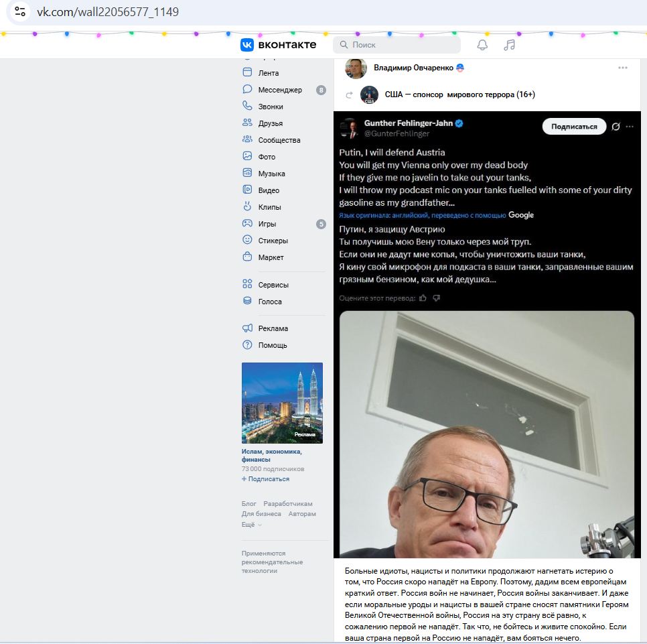Open the ellipsis menu on Fehlinger's tweet

629,127
